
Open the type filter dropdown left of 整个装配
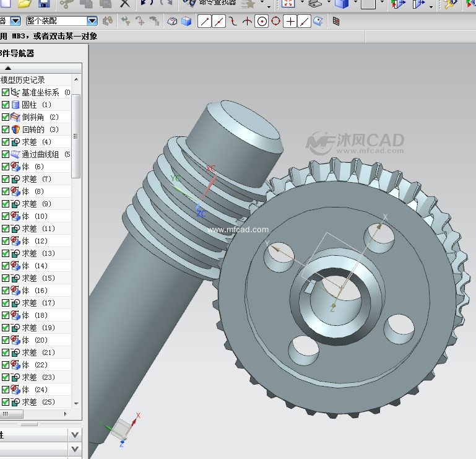15,21
